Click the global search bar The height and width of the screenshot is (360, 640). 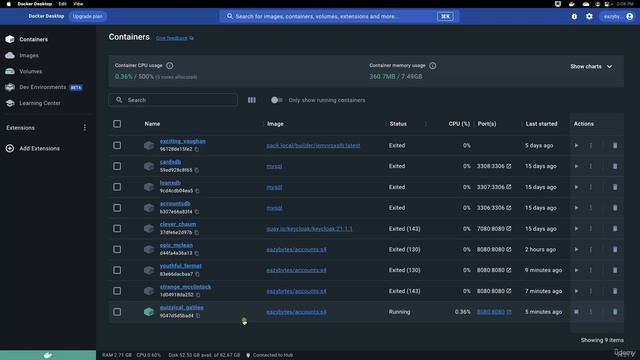340,16
